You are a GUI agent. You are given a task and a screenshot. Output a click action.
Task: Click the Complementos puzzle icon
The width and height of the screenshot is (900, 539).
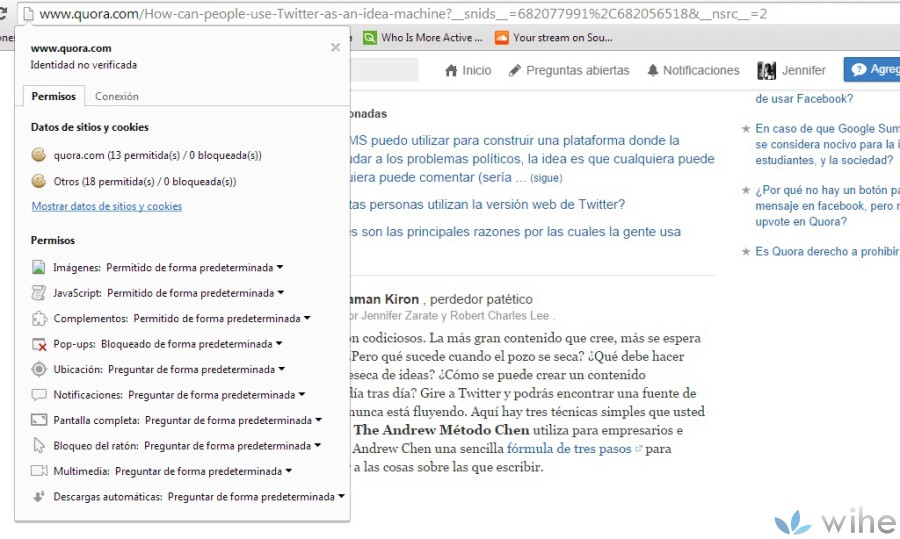tap(38, 318)
